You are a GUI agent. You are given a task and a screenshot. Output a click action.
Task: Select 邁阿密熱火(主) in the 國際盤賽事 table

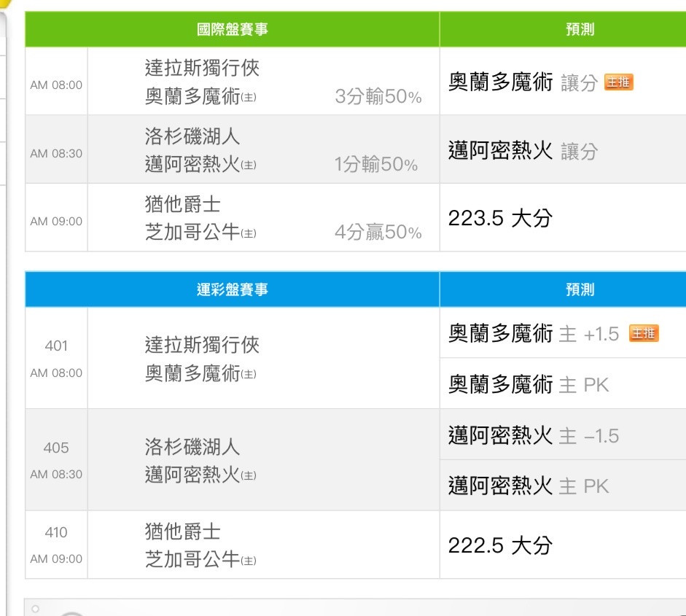(x=200, y=164)
